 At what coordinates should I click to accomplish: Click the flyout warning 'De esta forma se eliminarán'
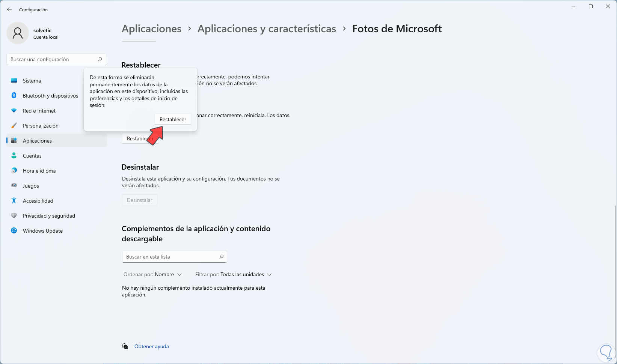pyautogui.click(x=139, y=91)
